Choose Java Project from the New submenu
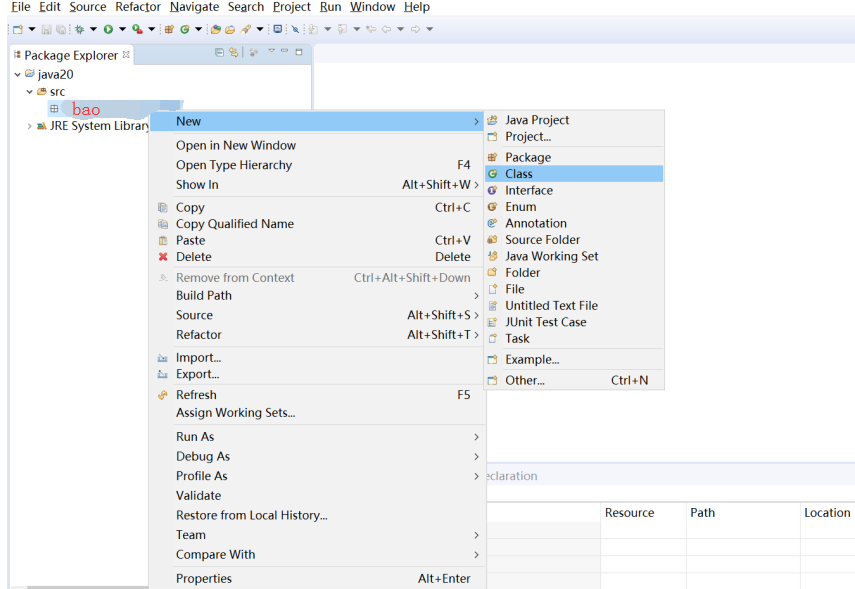 574,120
